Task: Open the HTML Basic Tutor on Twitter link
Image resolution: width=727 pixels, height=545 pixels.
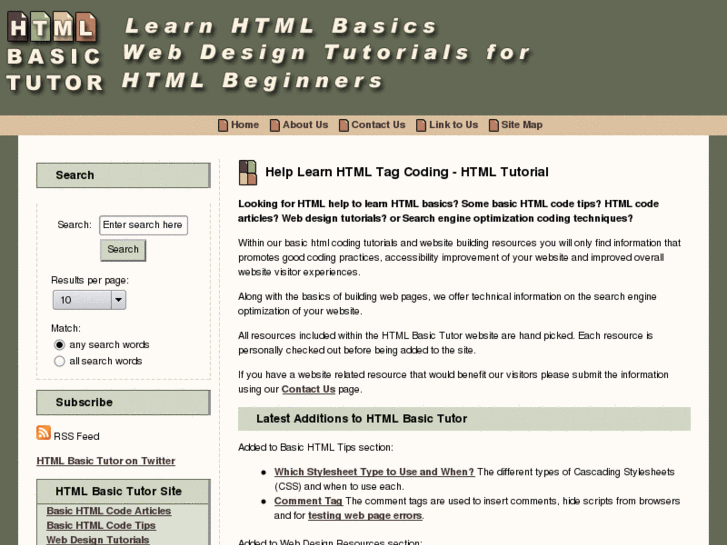Action: [106, 461]
